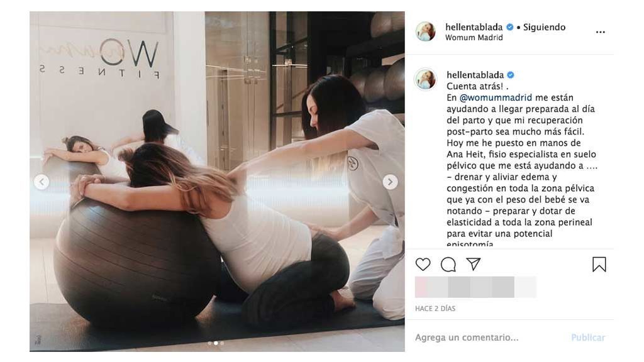The height and width of the screenshot is (362, 644).
Task: Go to previous photo with left arrow
Action: point(41,182)
